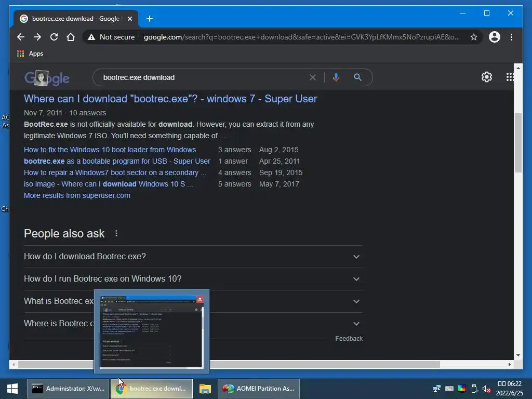Open the Apps bookmarks shortcut
The width and height of the screenshot is (532, 399).
tap(30, 54)
